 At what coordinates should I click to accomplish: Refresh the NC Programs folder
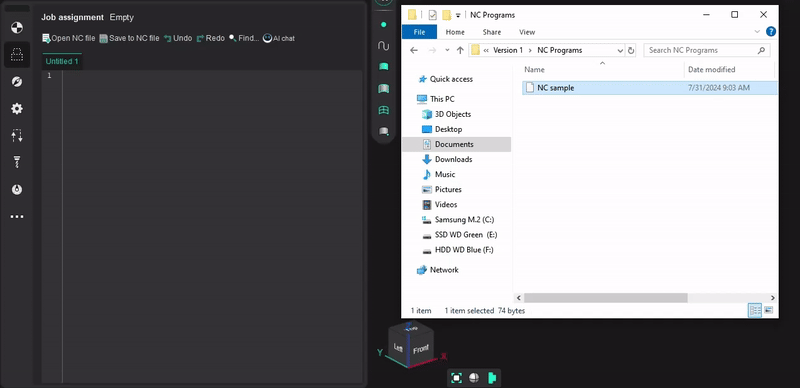pos(631,51)
